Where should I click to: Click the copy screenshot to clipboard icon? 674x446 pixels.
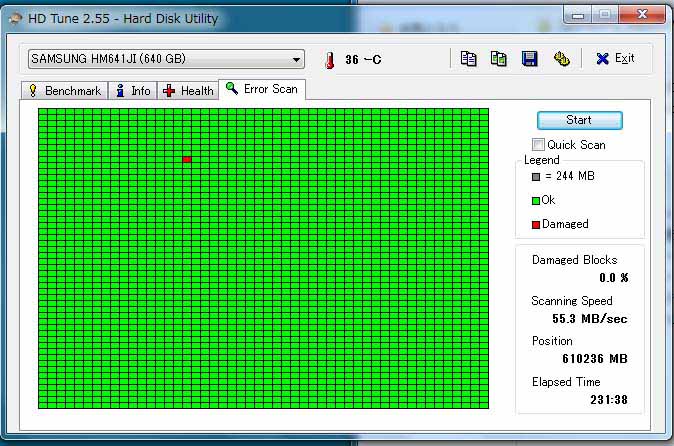pos(498,59)
